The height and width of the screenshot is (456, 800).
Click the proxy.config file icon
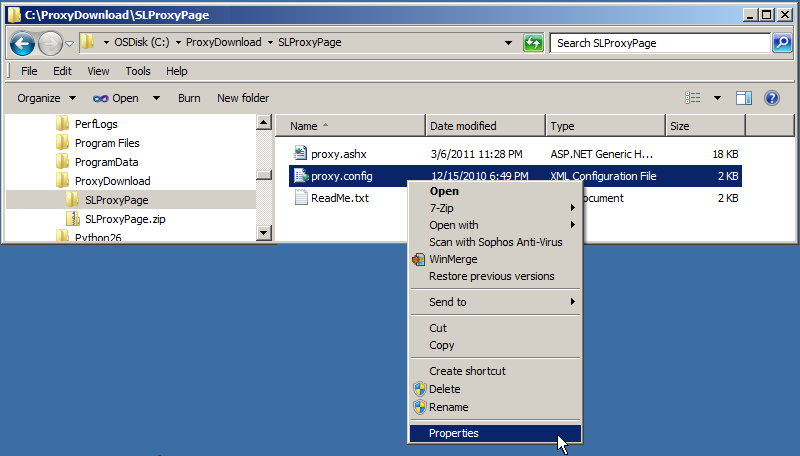[x=301, y=175]
